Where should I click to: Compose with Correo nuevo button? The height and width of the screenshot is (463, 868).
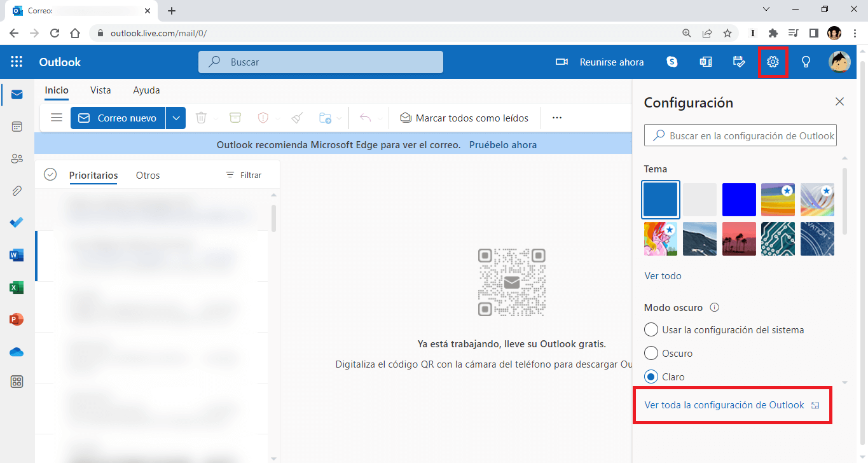click(118, 118)
